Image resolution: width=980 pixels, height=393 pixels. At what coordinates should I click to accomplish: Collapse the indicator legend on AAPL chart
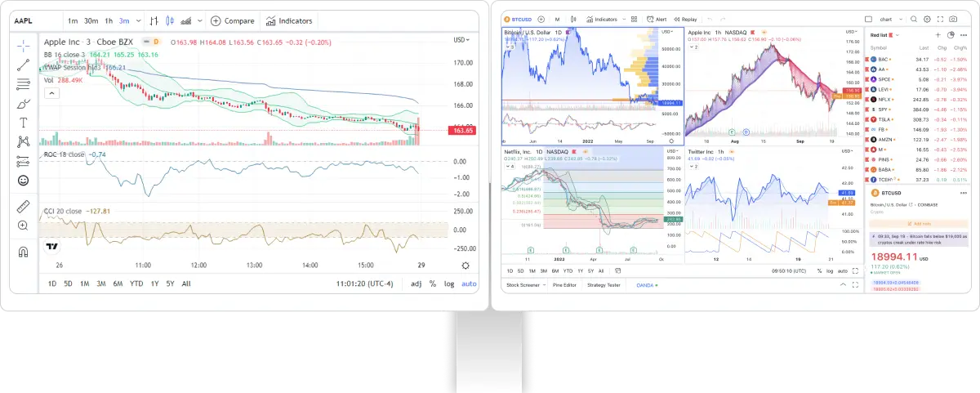point(51,93)
